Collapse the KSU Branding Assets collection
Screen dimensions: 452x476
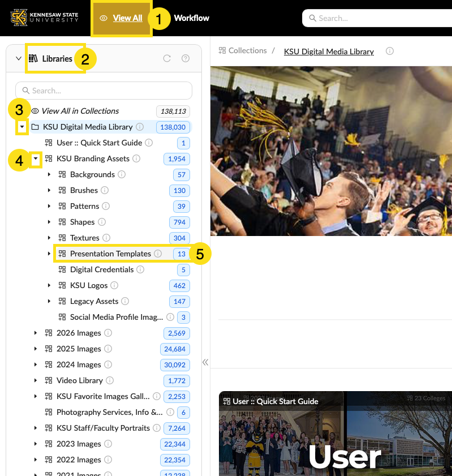[x=36, y=158]
